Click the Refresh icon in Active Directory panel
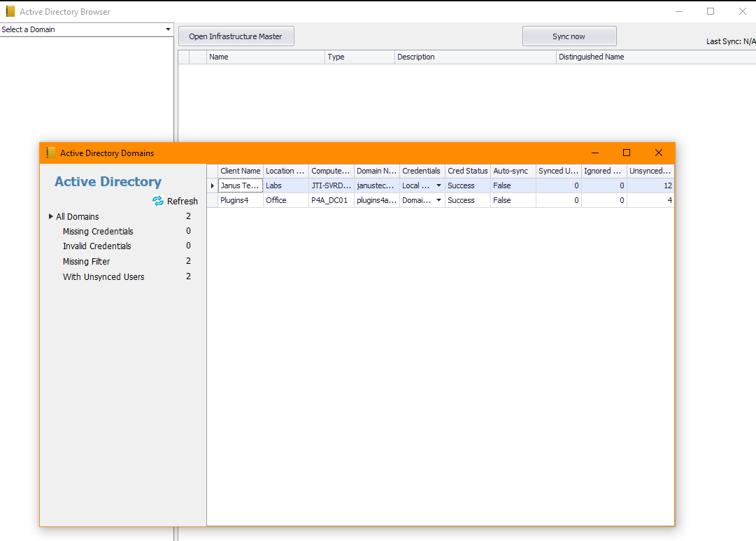756x541 pixels. [x=158, y=201]
